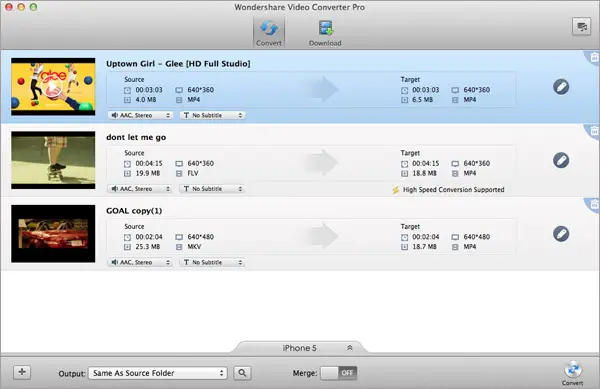Start conversion with bottom Convert button
Image resolution: width=600 pixels, height=389 pixels.
click(572, 373)
